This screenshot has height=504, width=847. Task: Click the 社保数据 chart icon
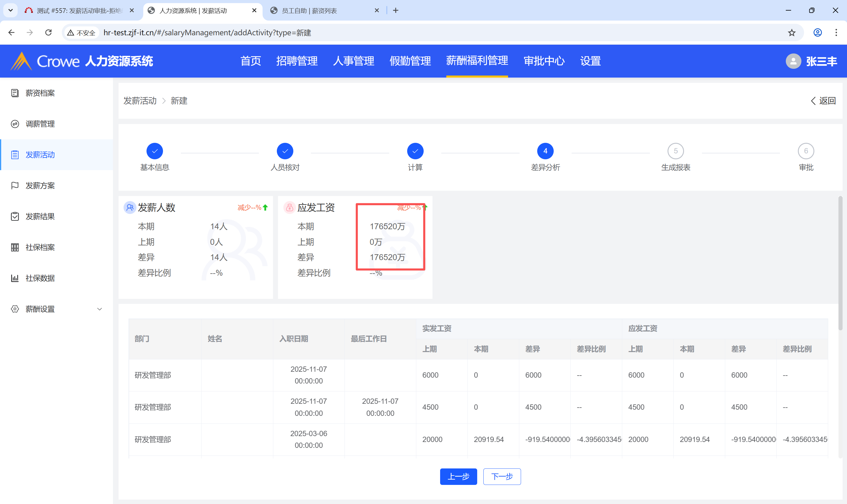(x=15, y=278)
